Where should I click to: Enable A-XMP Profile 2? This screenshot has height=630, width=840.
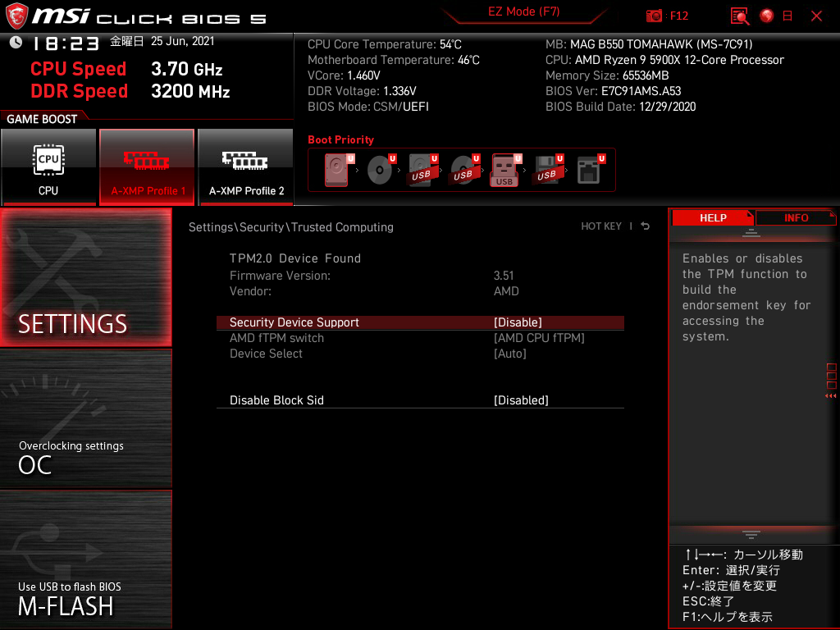(x=246, y=167)
